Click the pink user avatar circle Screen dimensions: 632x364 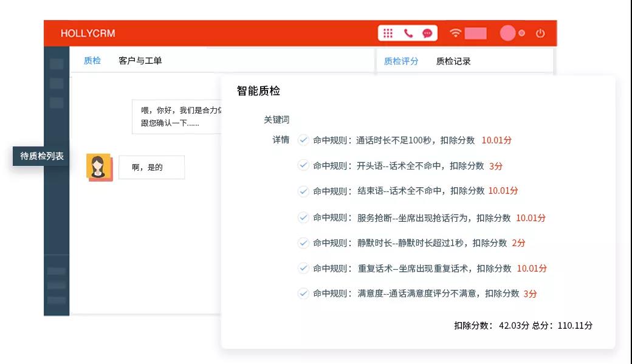coord(507,33)
